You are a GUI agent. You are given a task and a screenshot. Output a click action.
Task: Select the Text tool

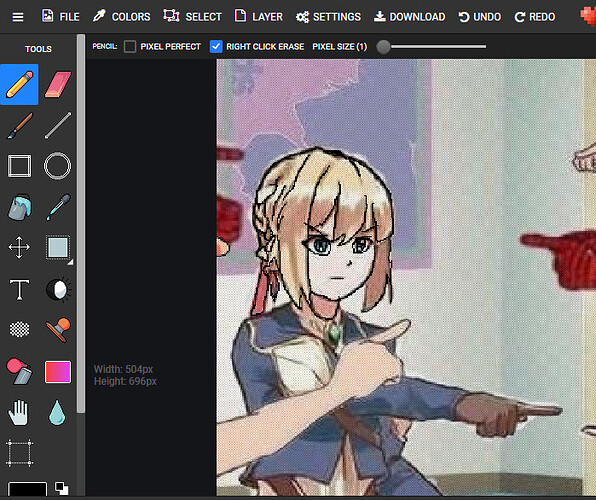pos(19,289)
